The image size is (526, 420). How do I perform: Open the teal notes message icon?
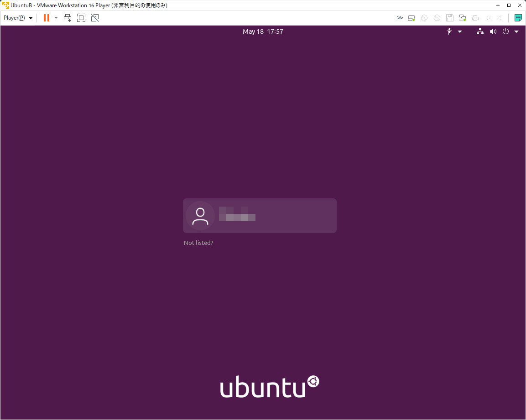[518, 18]
